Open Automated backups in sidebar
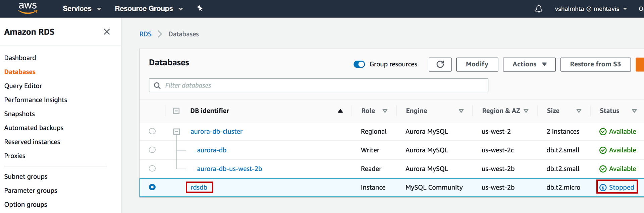The image size is (644, 213). coord(34,128)
